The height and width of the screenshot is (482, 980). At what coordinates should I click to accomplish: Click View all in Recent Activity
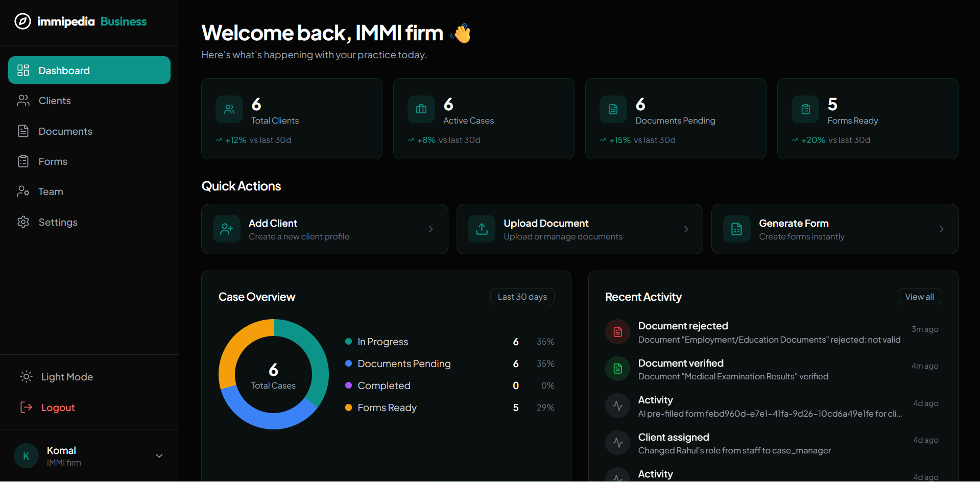[x=919, y=297]
